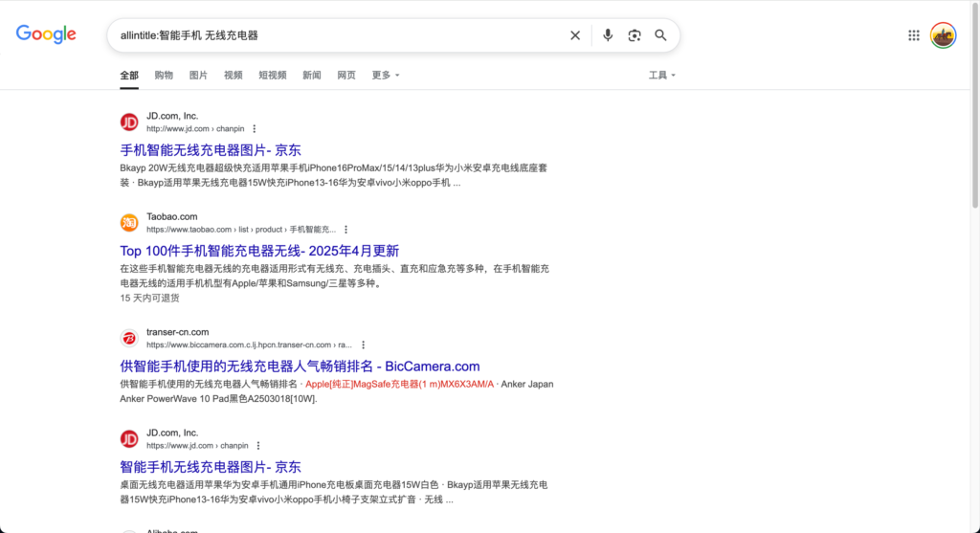Click the Taobao.com site name

(x=172, y=216)
